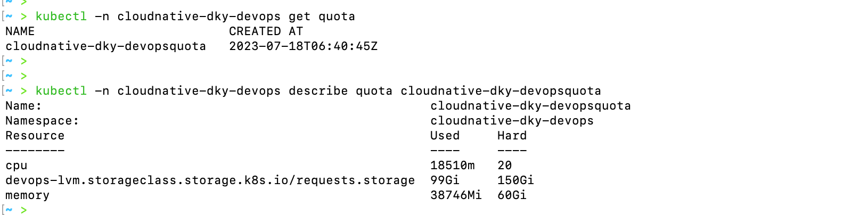Click the devops-lvm storageclass requests.storage row
868x215 pixels.
[x=210, y=180]
